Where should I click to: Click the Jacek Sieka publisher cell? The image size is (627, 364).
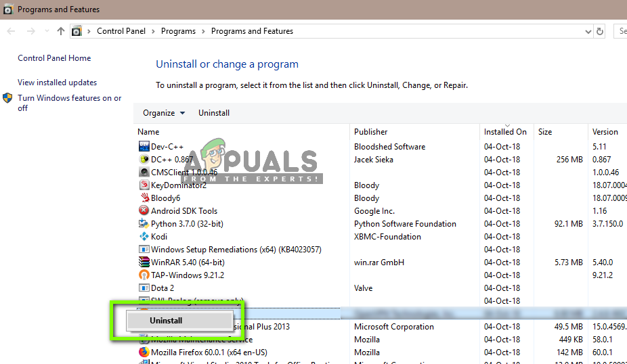click(x=374, y=160)
